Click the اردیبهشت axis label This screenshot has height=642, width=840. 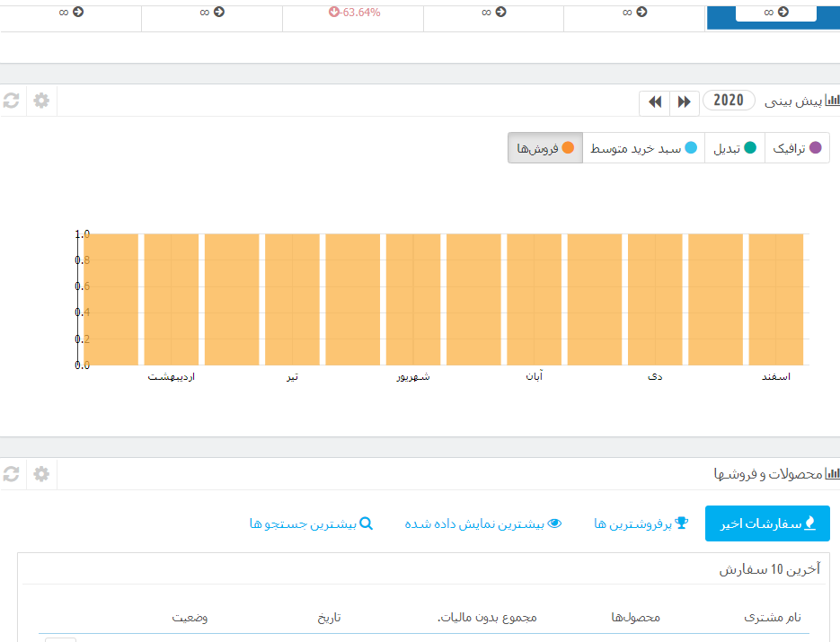click(172, 377)
